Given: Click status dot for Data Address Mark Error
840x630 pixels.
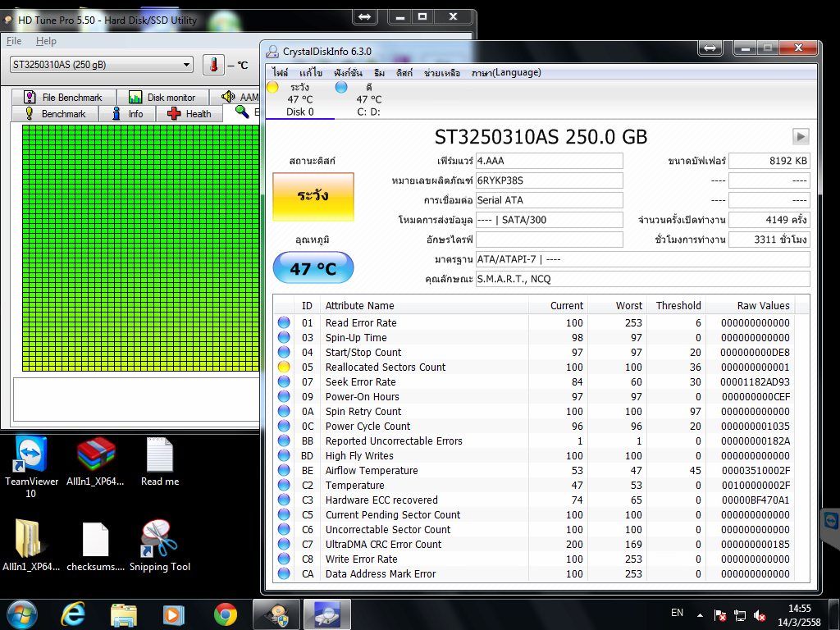Looking at the screenshot, I should (284, 573).
